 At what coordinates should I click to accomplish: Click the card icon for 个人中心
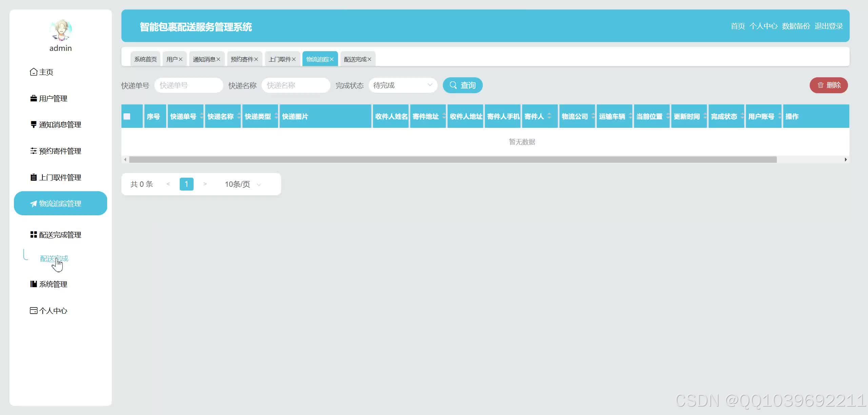(33, 311)
